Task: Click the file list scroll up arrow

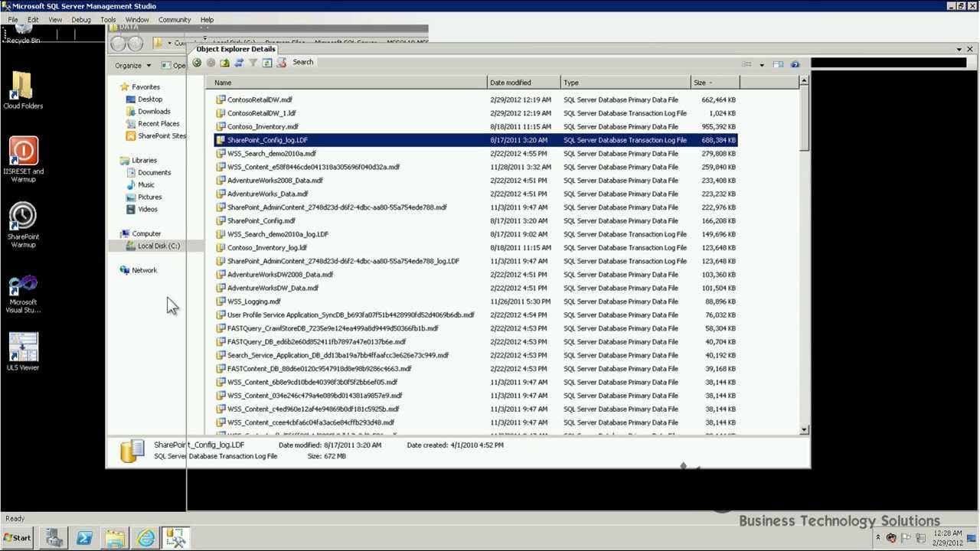Action: 804,82
